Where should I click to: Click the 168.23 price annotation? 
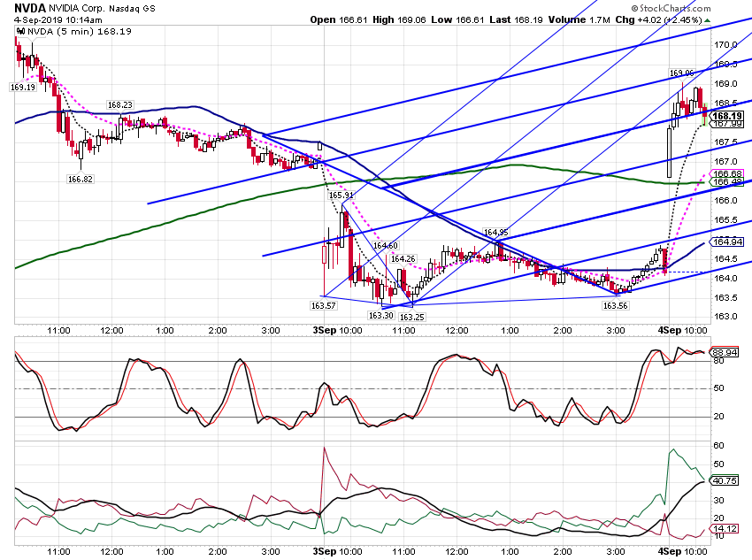point(120,105)
